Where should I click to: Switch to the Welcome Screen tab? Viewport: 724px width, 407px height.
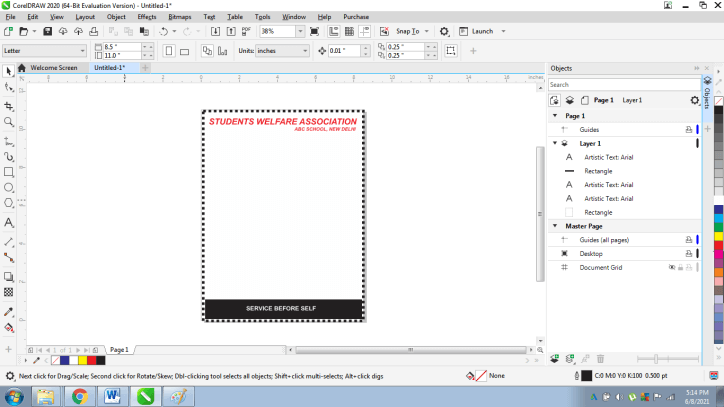pos(53,68)
